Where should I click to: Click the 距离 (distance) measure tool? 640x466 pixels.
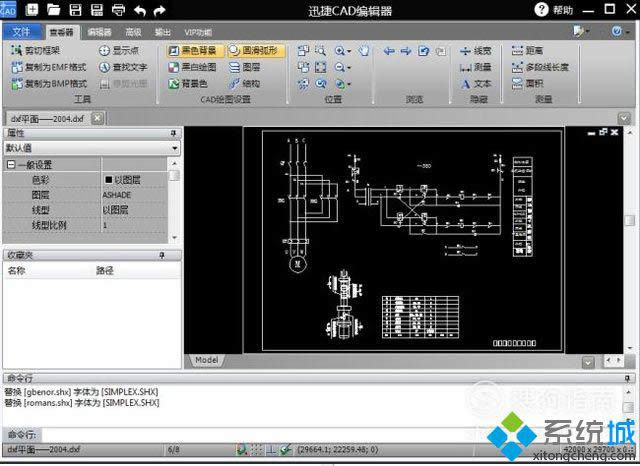coord(526,49)
